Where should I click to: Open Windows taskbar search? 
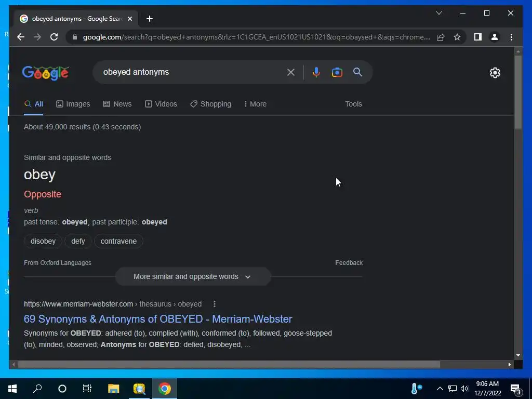point(37,389)
